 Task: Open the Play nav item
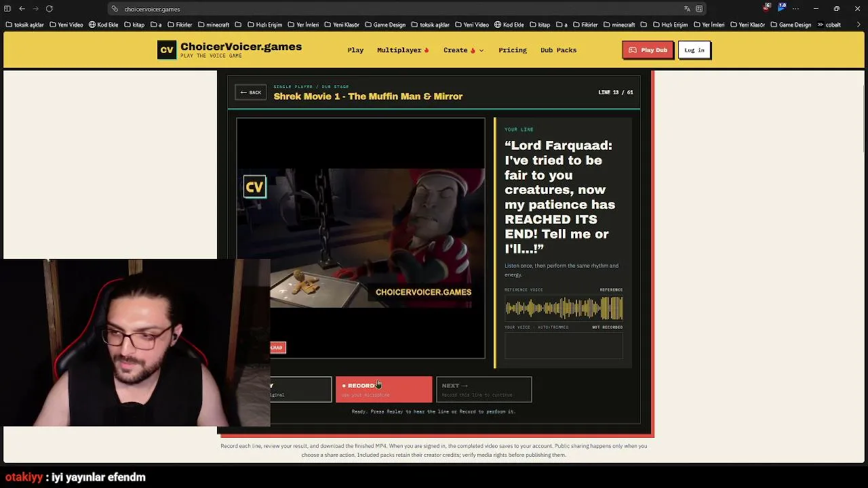tap(355, 50)
